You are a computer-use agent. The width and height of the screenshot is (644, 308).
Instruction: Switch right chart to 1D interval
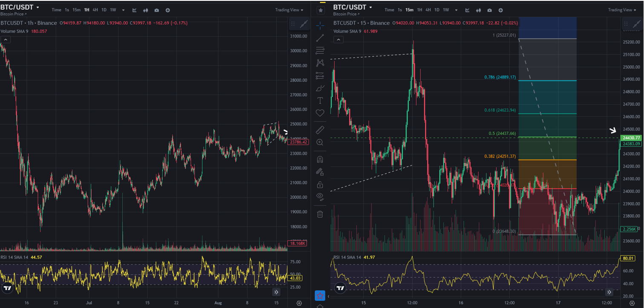(x=436, y=10)
